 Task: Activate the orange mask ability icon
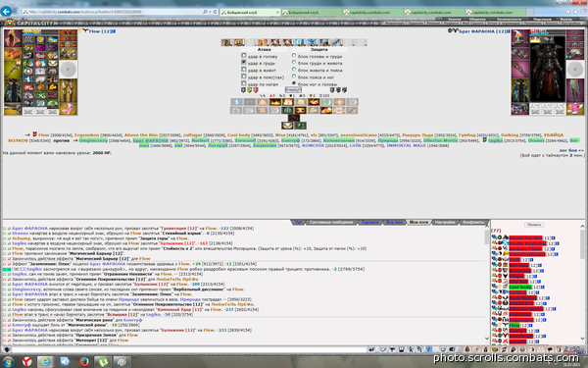[300, 110]
